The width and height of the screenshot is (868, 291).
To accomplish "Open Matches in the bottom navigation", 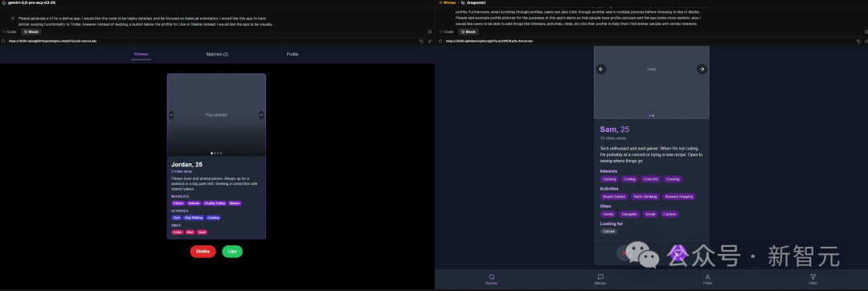I will 600,280.
